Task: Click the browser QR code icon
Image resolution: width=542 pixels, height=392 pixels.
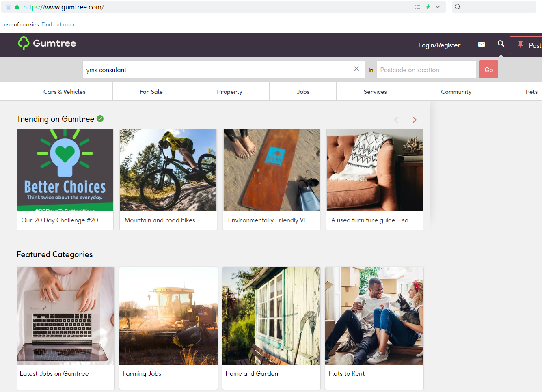Action: click(417, 7)
